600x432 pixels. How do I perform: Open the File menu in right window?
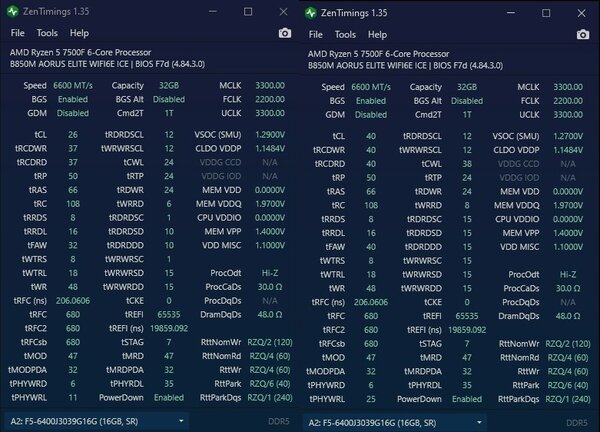(316, 35)
